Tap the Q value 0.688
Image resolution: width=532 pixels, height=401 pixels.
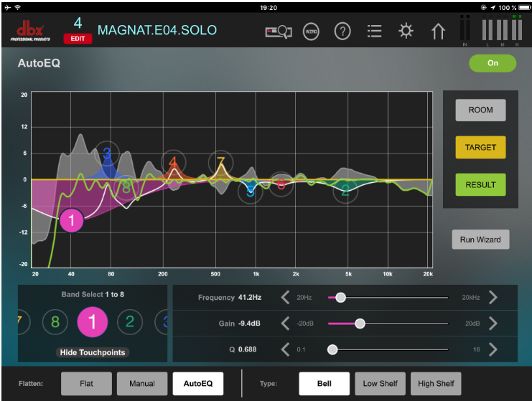tap(248, 349)
